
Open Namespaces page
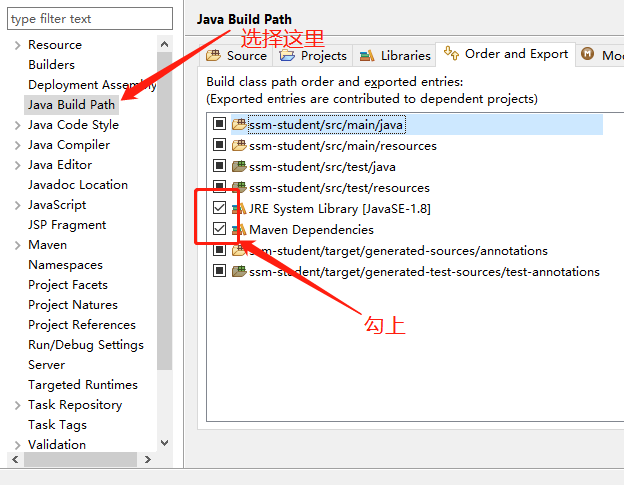click(65, 265)
